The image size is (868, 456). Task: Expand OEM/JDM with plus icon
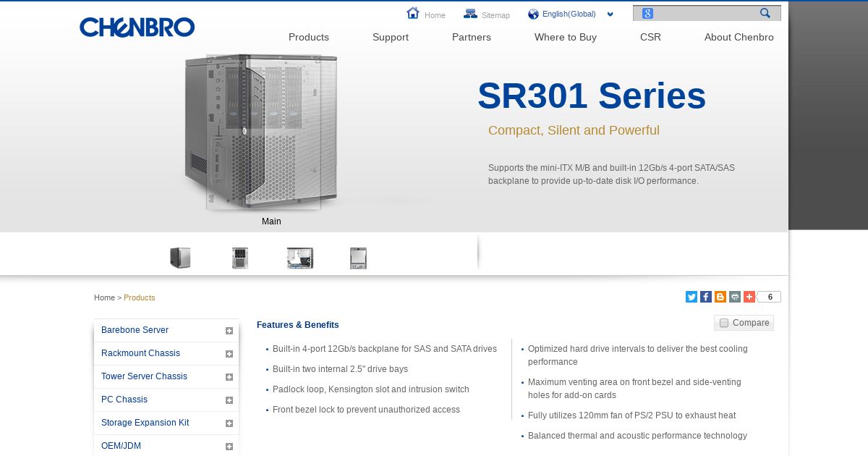229,447
